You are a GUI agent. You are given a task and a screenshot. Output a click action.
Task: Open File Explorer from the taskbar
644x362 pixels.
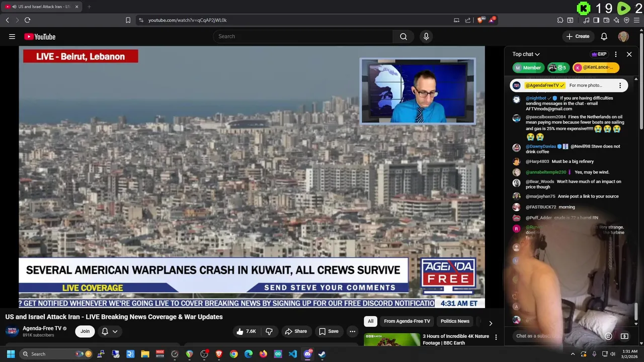pos(145,354)
